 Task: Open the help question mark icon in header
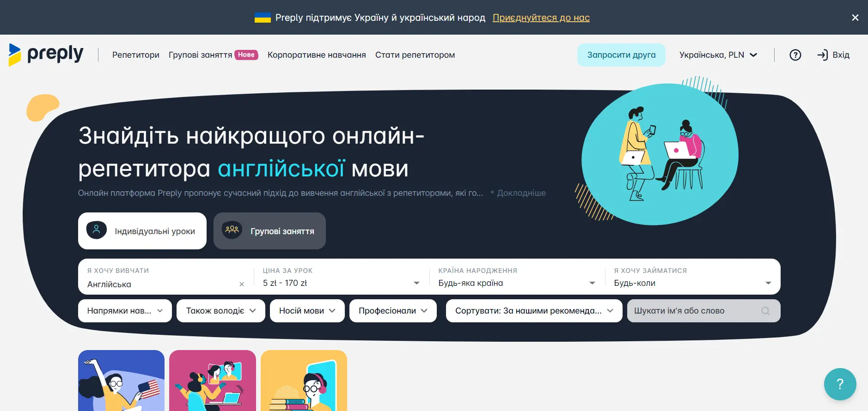pos(795,55)
